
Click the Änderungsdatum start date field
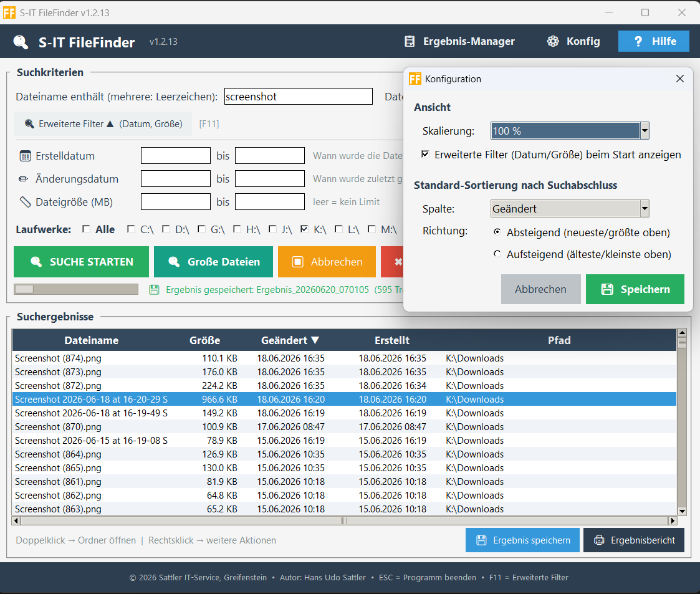(175, 178)
